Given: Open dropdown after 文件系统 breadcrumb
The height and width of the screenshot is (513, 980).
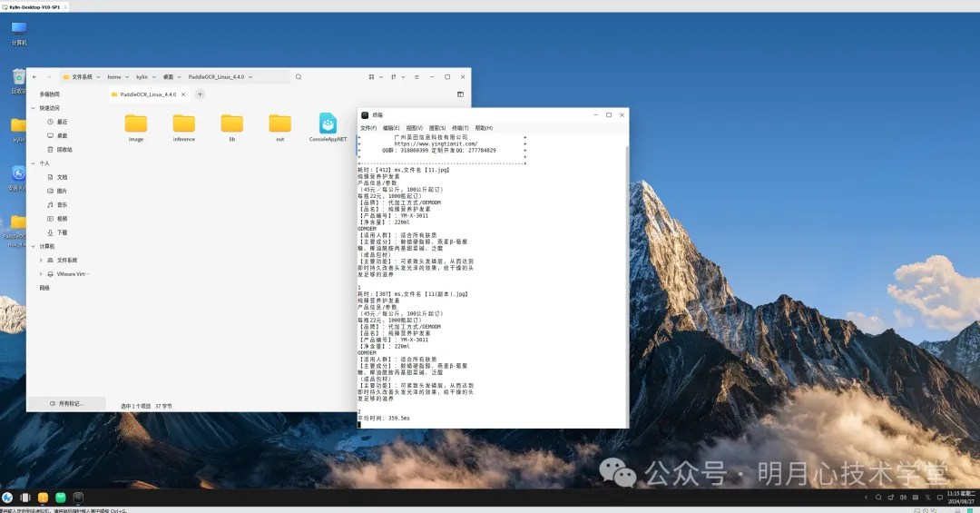Looking at the screenshot, I should [x=98, y=77].
